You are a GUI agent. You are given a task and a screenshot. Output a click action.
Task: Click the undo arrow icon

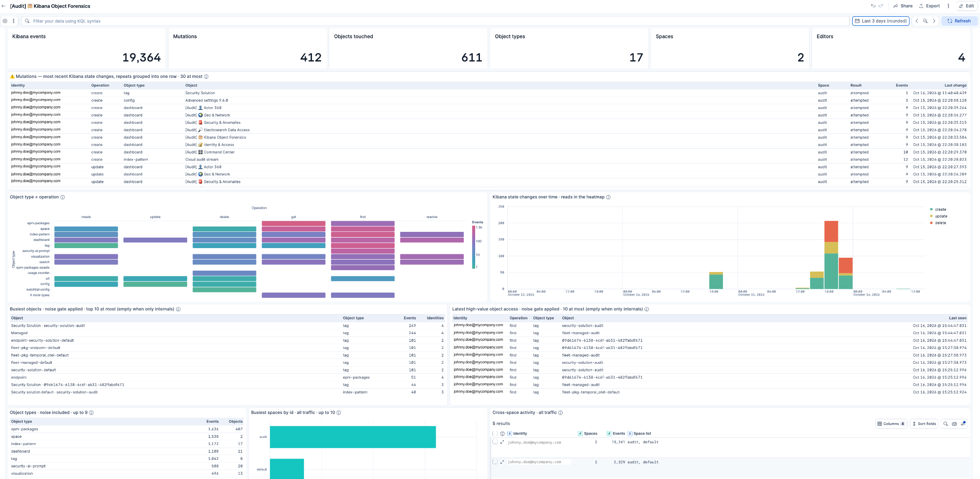click(x=873, y=6)
